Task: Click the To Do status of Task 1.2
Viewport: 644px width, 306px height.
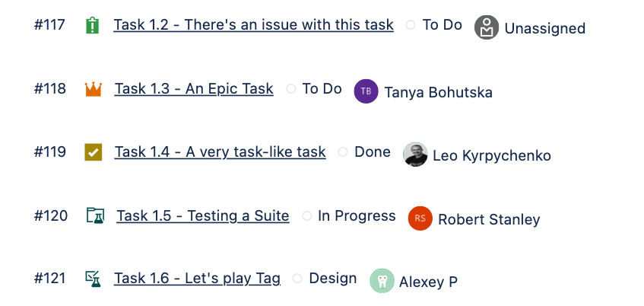Action: tap(442, 25)
